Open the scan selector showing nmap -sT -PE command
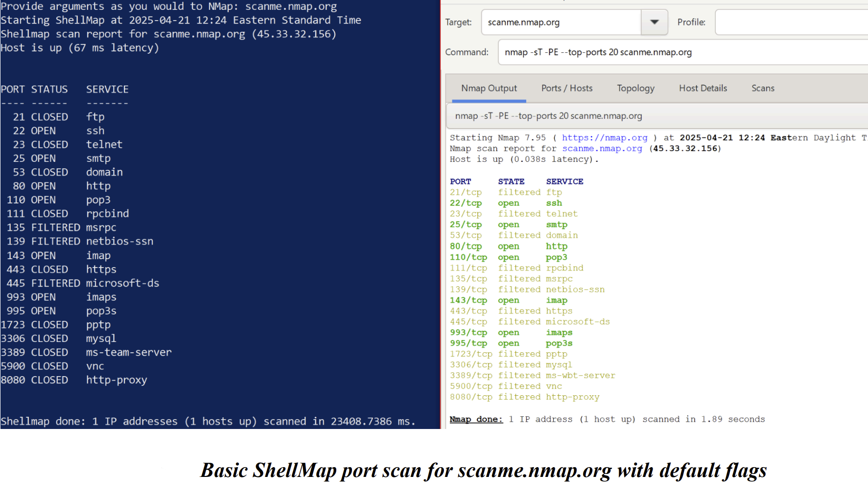 point(657,116)
